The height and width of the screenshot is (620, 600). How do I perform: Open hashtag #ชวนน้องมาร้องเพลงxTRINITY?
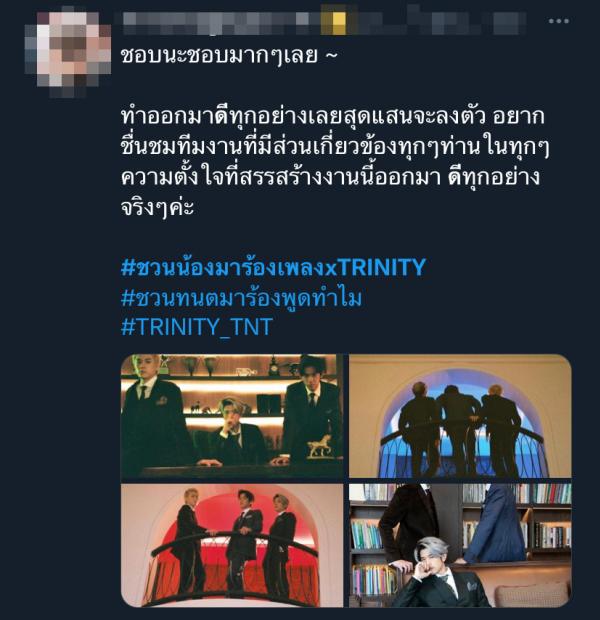click(273, 268)
